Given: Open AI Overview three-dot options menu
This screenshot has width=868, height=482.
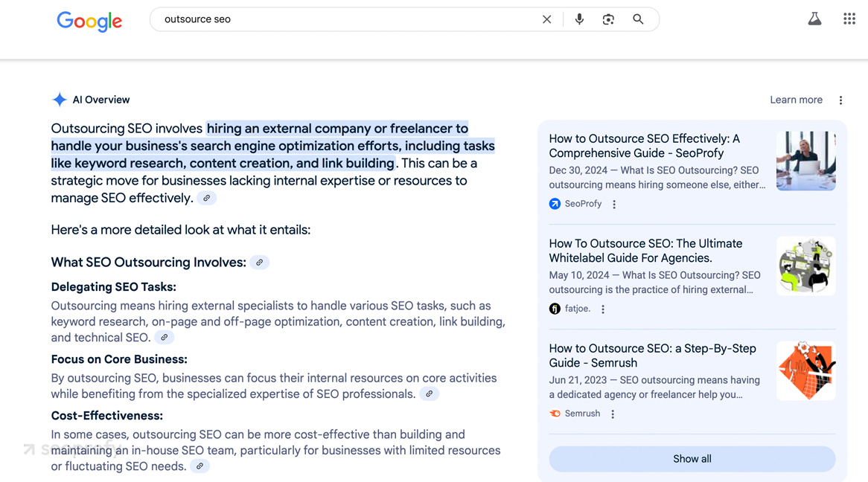Looking at the screenshot, I should click(840, 100).
